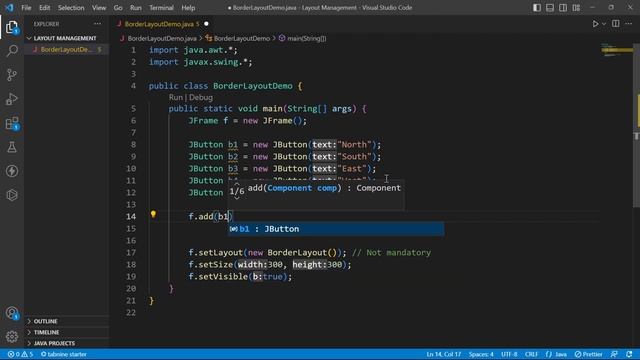This screenshot has width=640, height=360.
Task: Click the Prettier status item
Action: pos(589,354)
